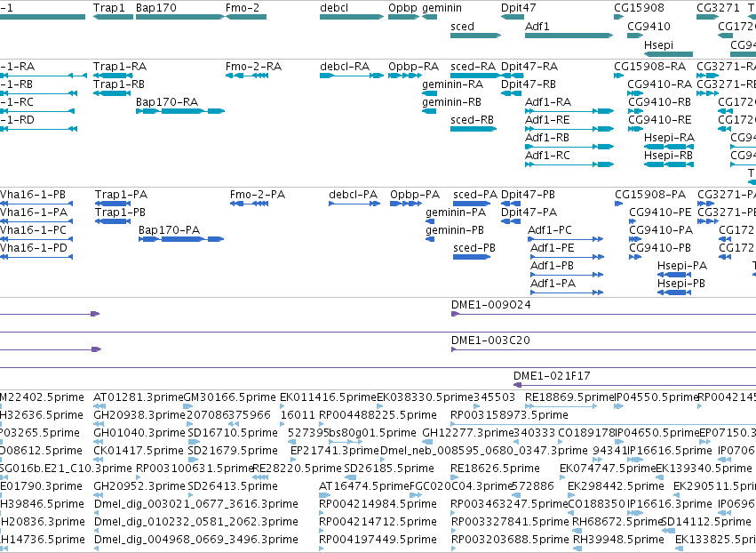The width and height of the screenshot is (756, 553).
Task: Select the Dpit47-RA transcript label
Action: click(x=529, y=66)
